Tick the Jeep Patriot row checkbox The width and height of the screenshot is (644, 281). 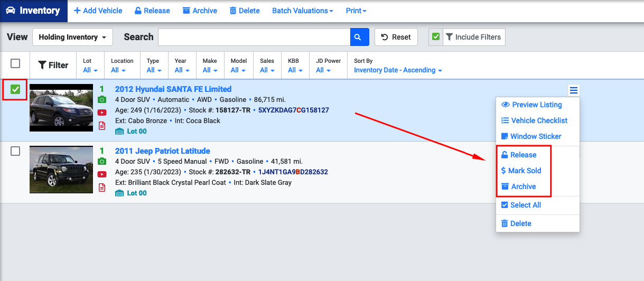(x=15, y=151)
